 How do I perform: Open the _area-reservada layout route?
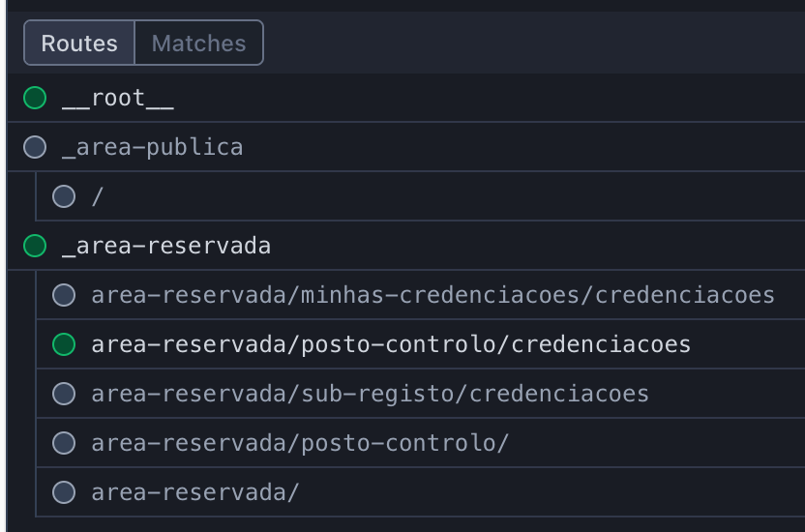click(x=165, y=246)
